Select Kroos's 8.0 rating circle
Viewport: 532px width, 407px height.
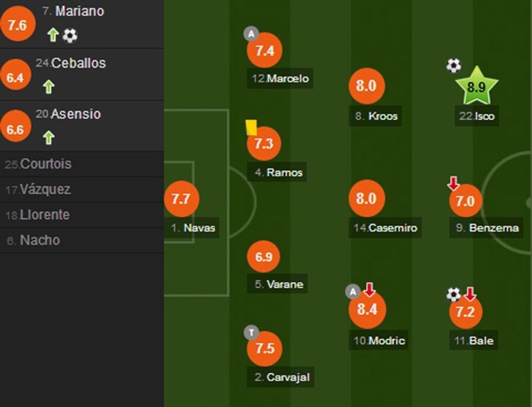(366, 86)
